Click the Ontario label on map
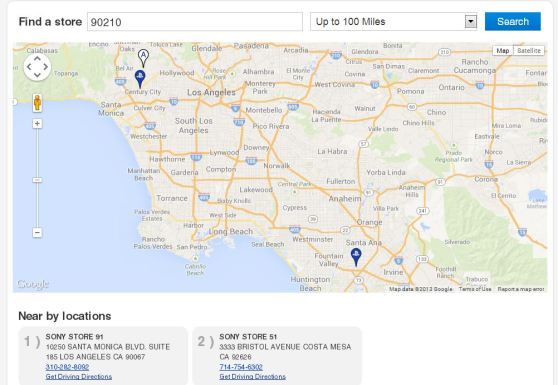 (x=451, y=87)
